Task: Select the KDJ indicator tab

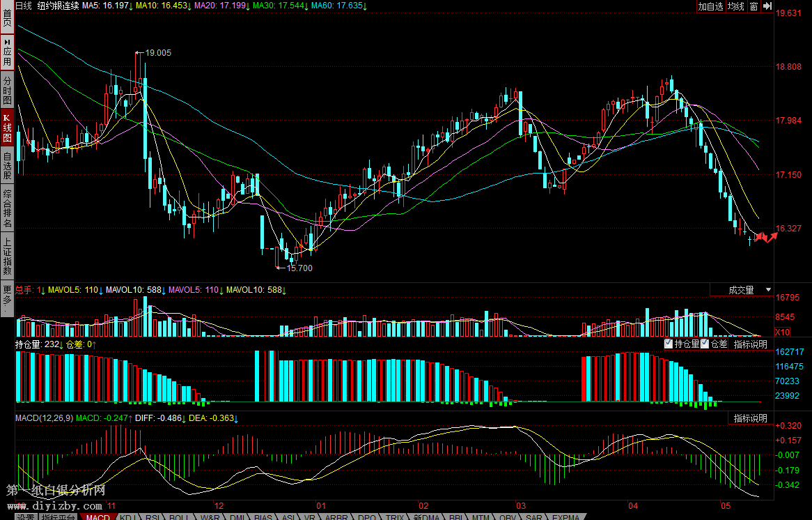Action: [127, 517]
